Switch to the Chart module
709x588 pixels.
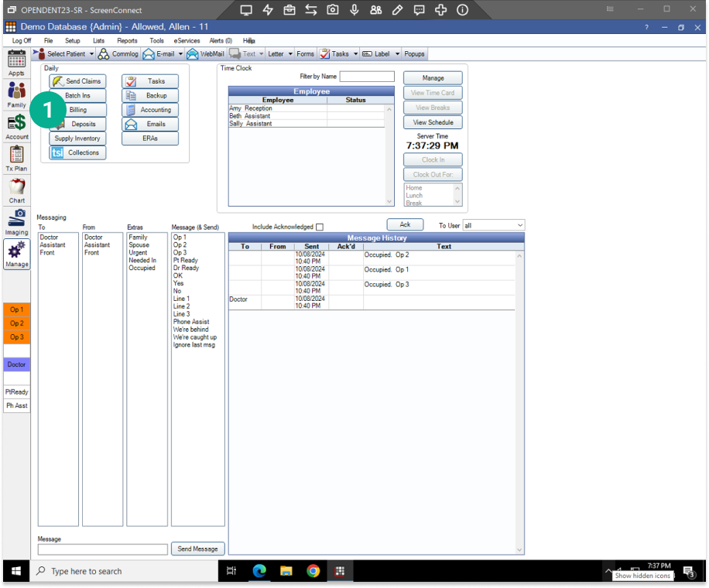pos(16,190)
